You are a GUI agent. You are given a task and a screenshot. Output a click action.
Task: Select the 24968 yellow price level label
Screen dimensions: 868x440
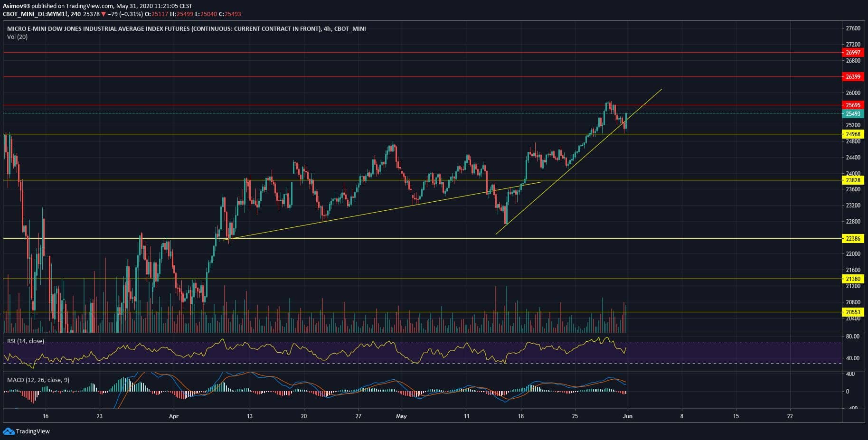point(853,134)
